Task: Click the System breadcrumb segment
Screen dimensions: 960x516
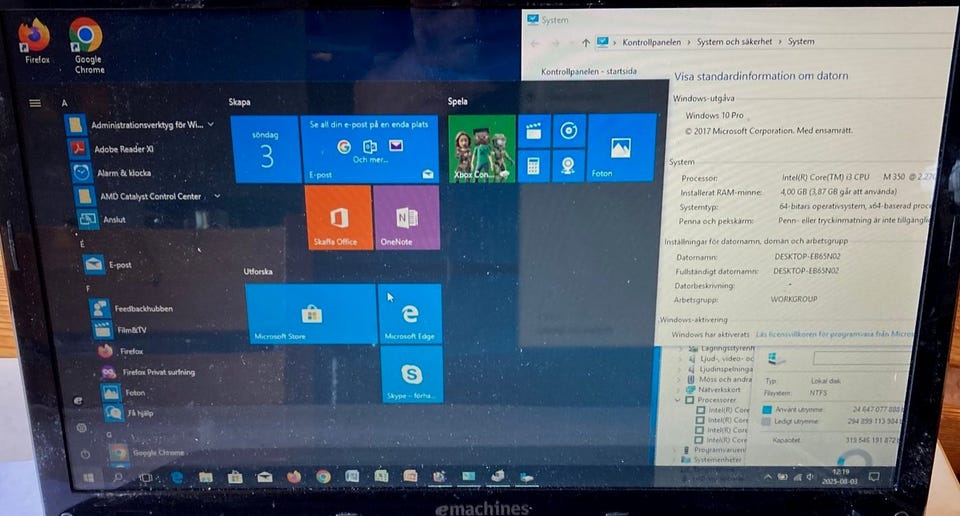Action: pyautogui.click(x=801, y=41)
